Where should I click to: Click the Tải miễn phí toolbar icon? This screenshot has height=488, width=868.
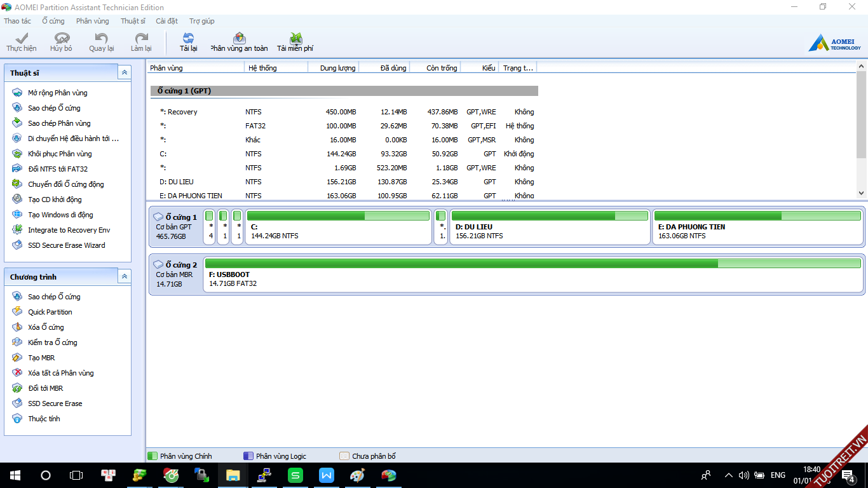[x=295, y=39]
